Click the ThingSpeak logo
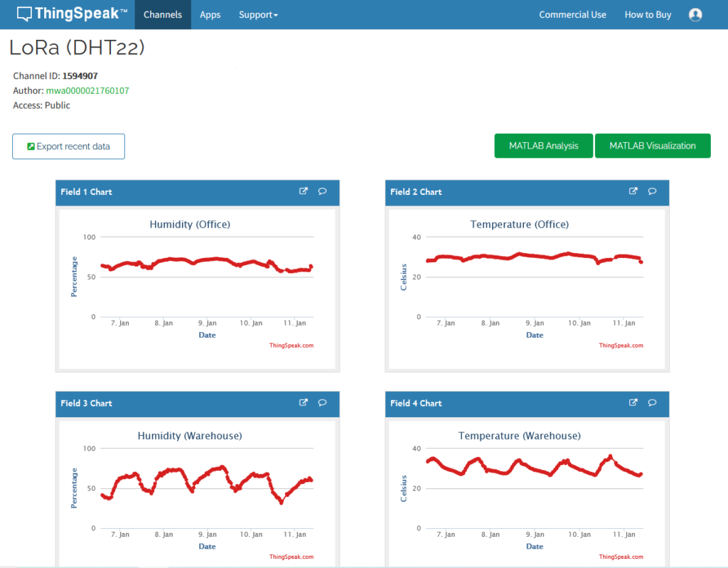Image resolution: width=728 pixels, height=568 pixels. point(72,14)
